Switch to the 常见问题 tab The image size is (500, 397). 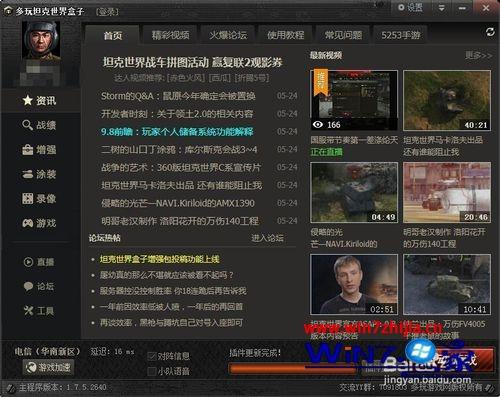pos(343,35)
